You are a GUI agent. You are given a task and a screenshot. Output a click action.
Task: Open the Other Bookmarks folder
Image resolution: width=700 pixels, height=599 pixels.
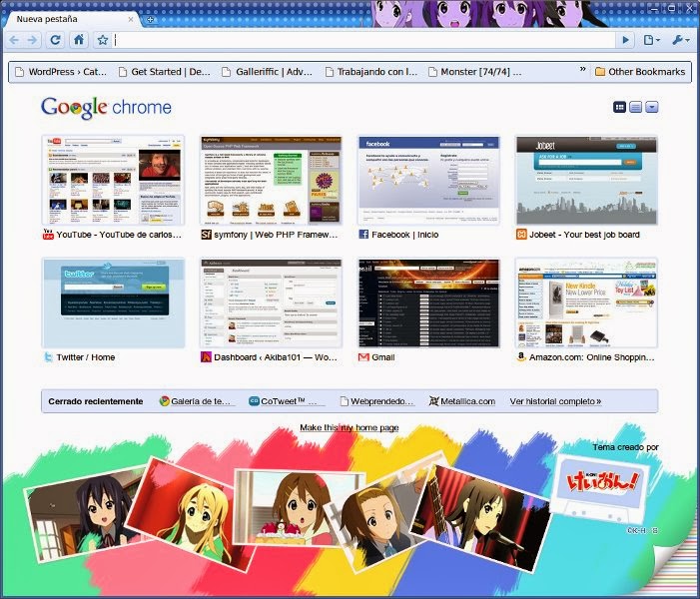tap(640, 72)
